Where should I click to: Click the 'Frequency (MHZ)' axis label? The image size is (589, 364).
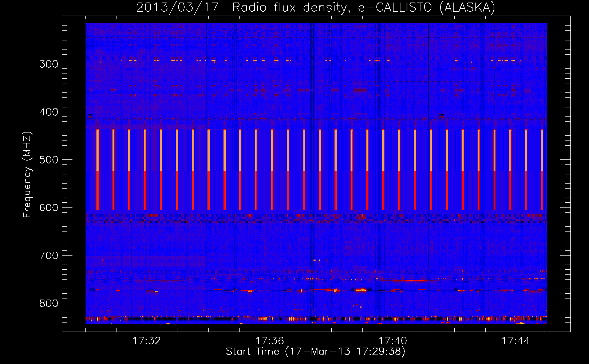pos(27,174)
